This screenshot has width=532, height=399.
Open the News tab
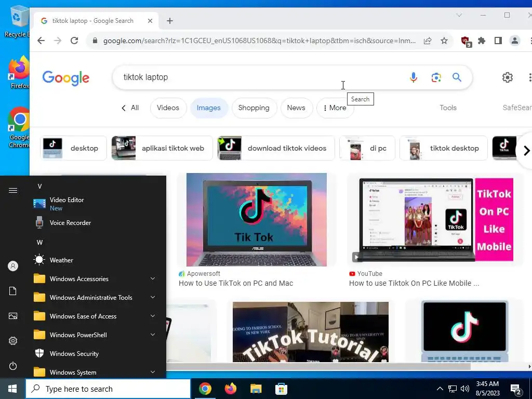click(x=296, y=108)
